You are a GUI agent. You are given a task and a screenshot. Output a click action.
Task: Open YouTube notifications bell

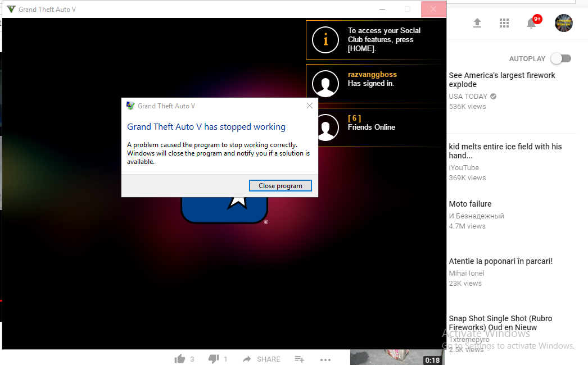[x=532, y=23]
